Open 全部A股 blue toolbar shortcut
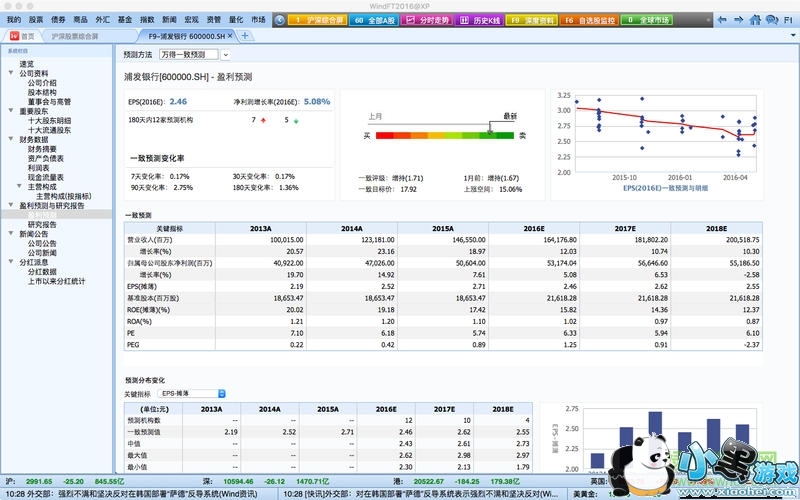The width and height of the screenshot is (800, 500). tap(374, 20)
